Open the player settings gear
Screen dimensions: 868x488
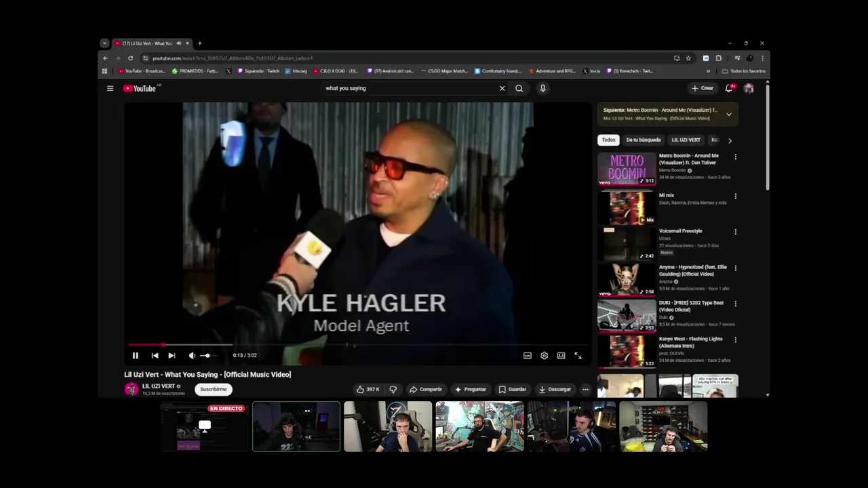pyautogui.click(x=544, y=355)
